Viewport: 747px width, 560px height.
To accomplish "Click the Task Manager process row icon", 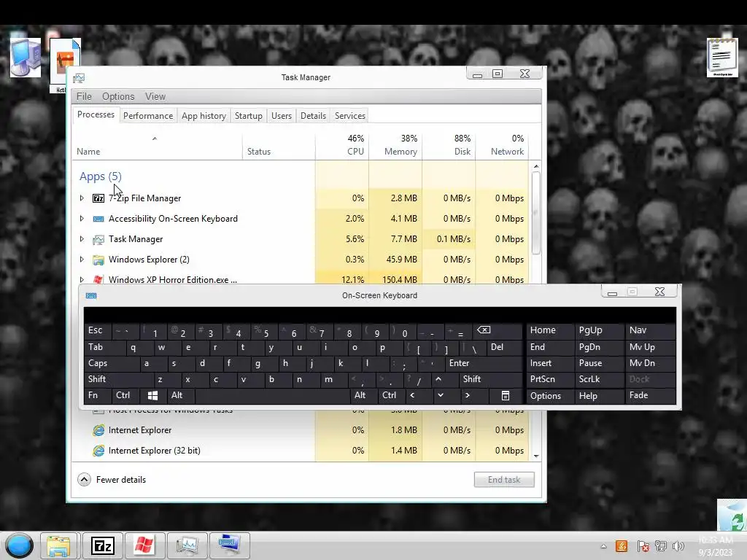I will pos(98,239).
